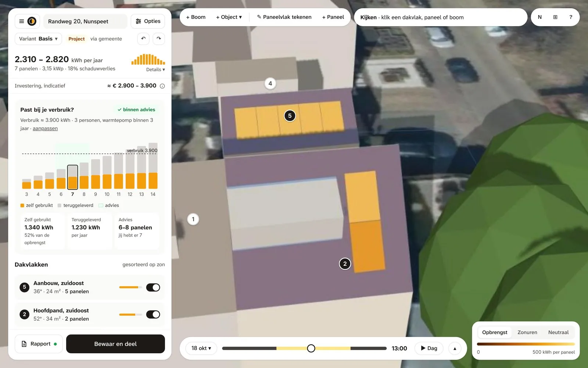Click the address field Randweg 20, Nunspeet
This screenshot has height=368, width=588.
tap(85, 21)
